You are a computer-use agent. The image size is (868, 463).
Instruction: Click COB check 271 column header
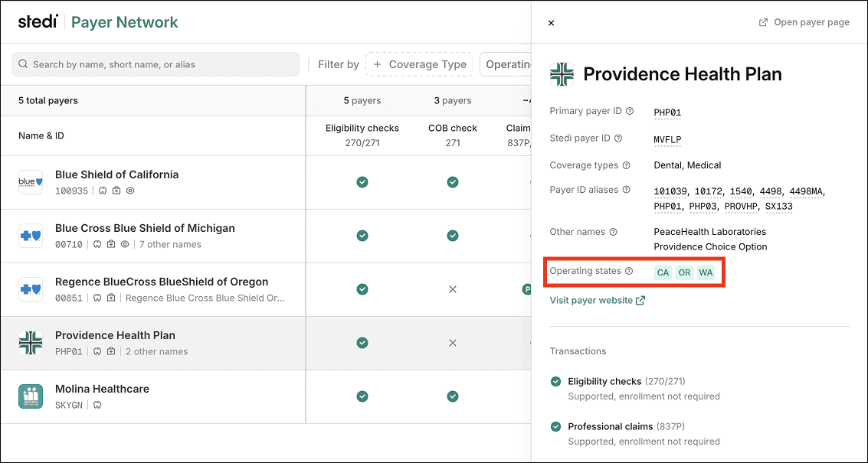coord(453,135)
